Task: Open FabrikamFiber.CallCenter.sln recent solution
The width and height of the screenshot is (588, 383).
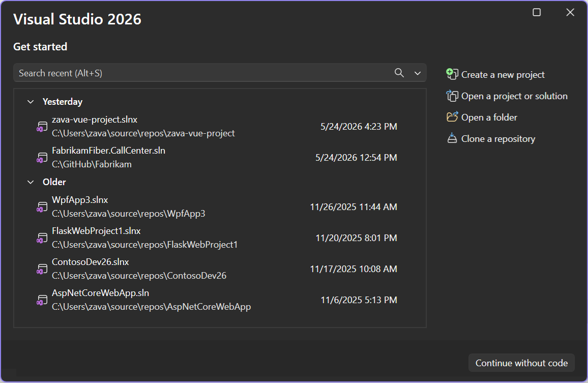Action: tap(108, 151)
